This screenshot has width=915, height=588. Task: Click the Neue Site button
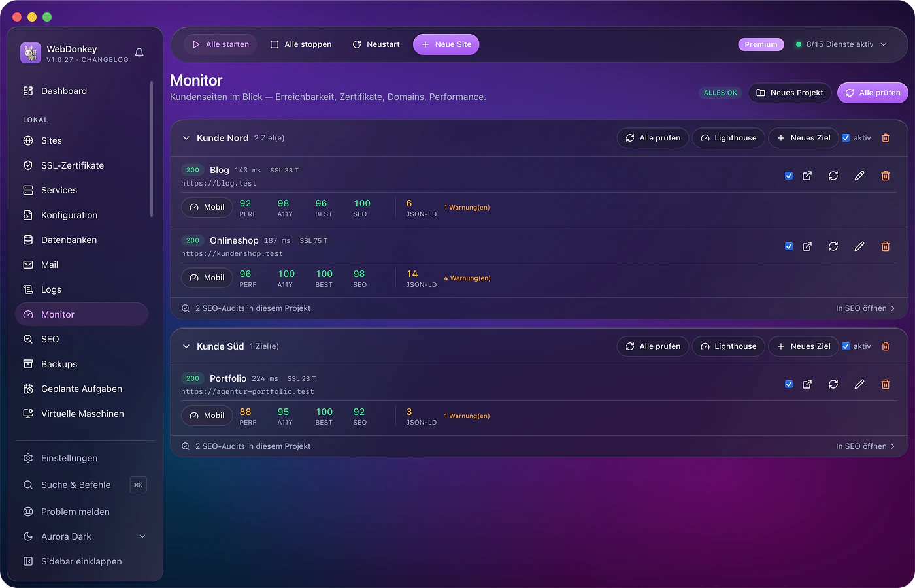pyautogui.click(x=446, y=44)
